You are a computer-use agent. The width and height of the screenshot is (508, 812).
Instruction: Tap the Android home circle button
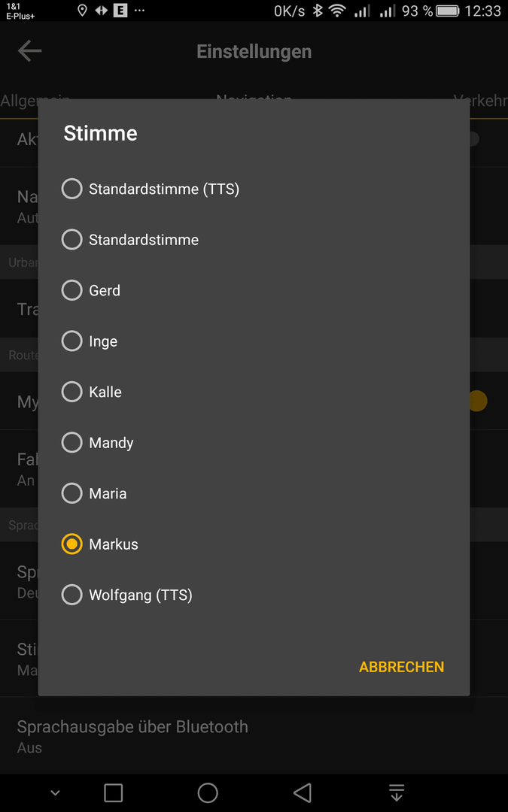(208, 792)
